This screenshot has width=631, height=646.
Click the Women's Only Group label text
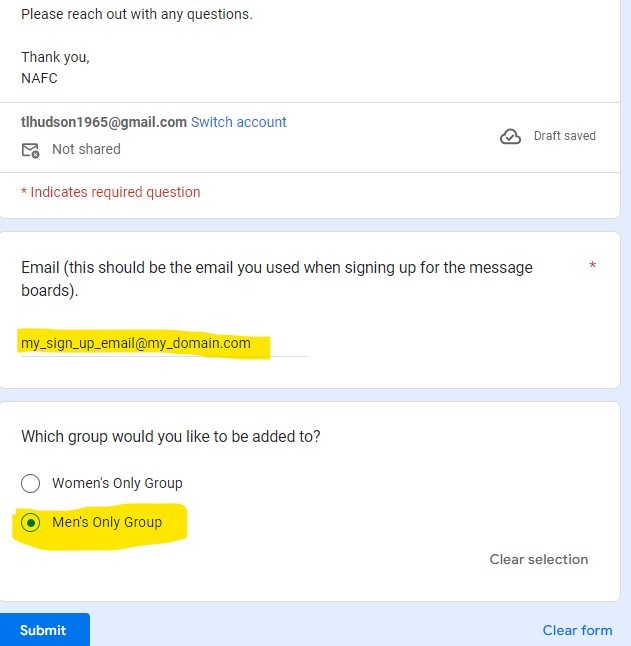point(117,483)
